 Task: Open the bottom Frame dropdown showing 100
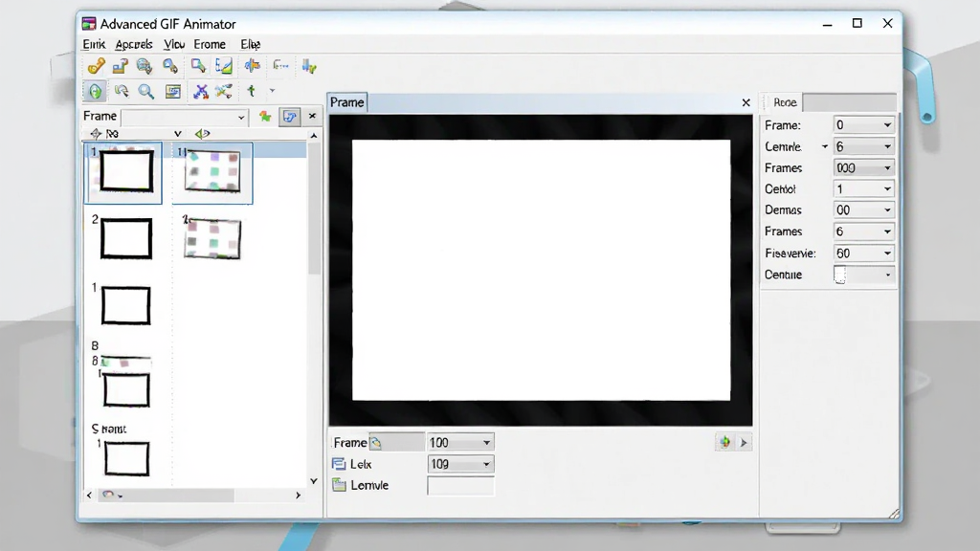tap(460, 442)
